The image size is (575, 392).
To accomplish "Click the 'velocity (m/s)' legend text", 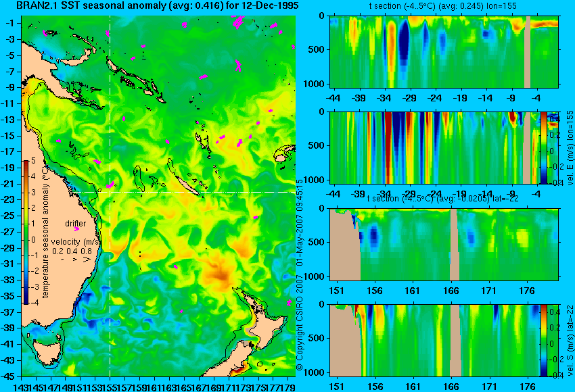I will (x=75, y=242).
